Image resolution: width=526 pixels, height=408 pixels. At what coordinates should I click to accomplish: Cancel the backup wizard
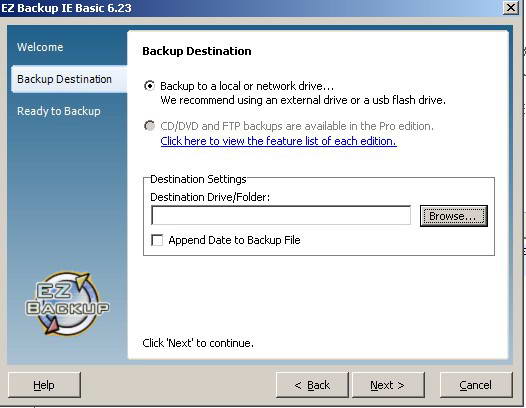[476, 385]
